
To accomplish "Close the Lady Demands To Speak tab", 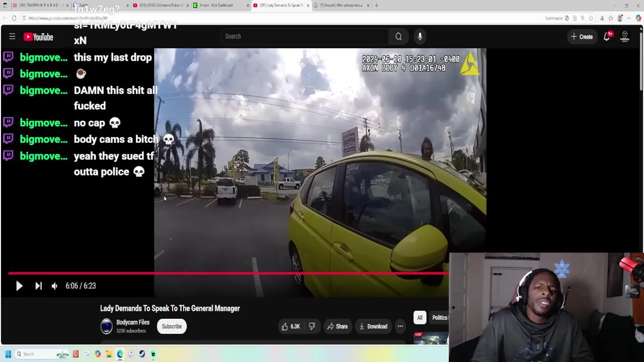I will (308, 5).
